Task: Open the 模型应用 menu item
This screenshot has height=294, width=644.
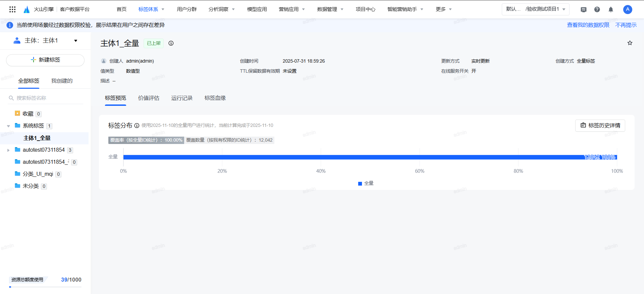Action: 257,9
